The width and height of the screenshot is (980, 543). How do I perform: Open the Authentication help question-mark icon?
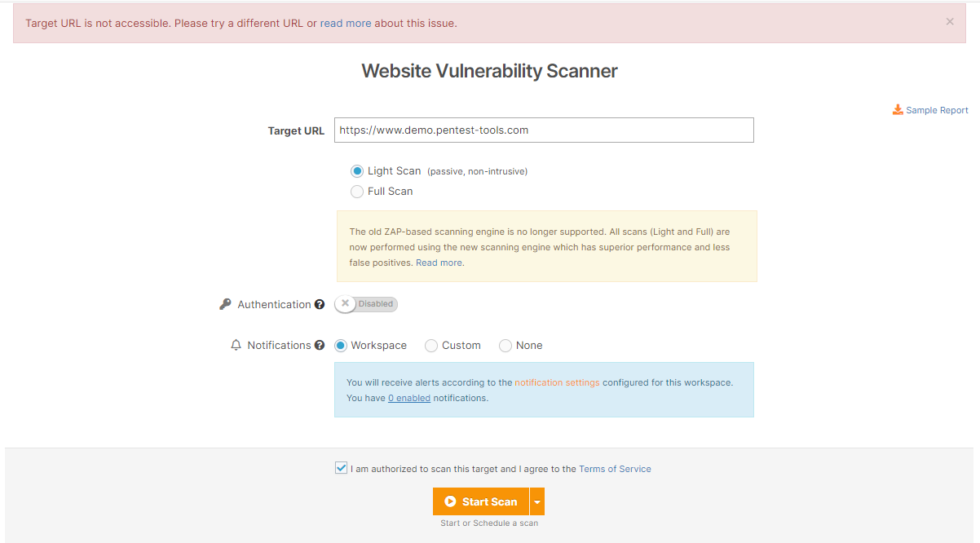[320, 303]
